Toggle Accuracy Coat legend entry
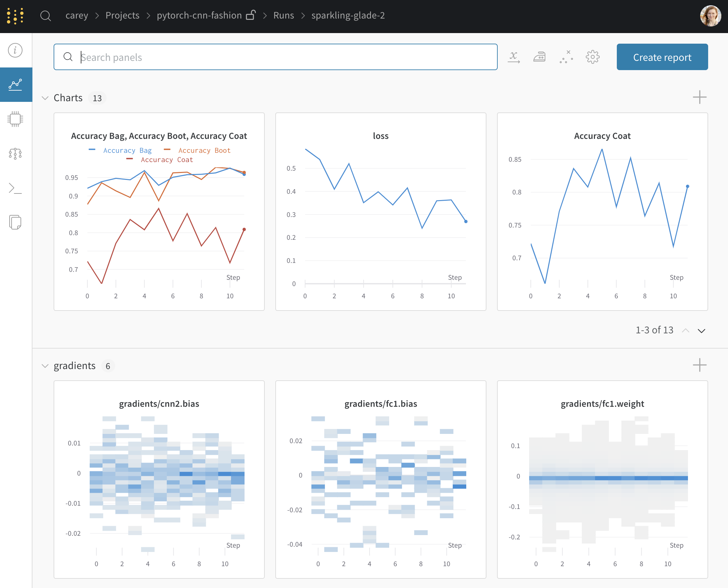This screenshot has height=588, width=728. [x=166, y=160]
